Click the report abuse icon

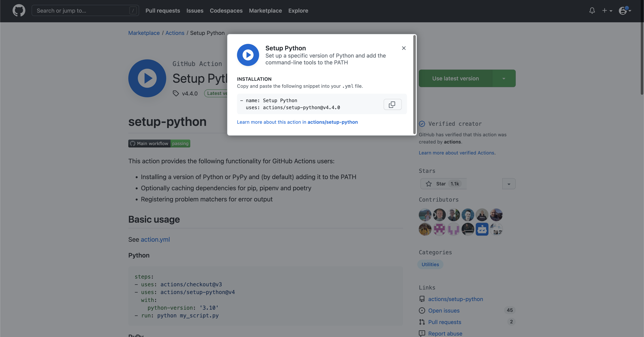coord(422,334)
